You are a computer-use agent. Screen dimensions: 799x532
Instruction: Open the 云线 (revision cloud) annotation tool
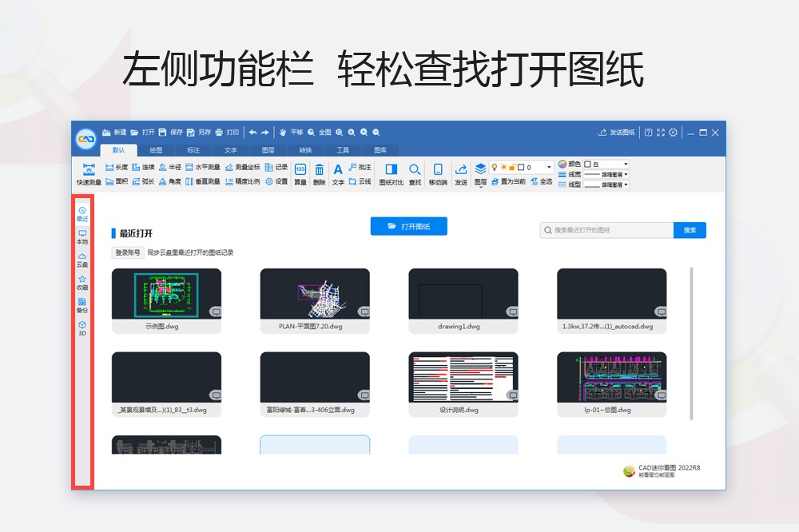pos(360,181)
